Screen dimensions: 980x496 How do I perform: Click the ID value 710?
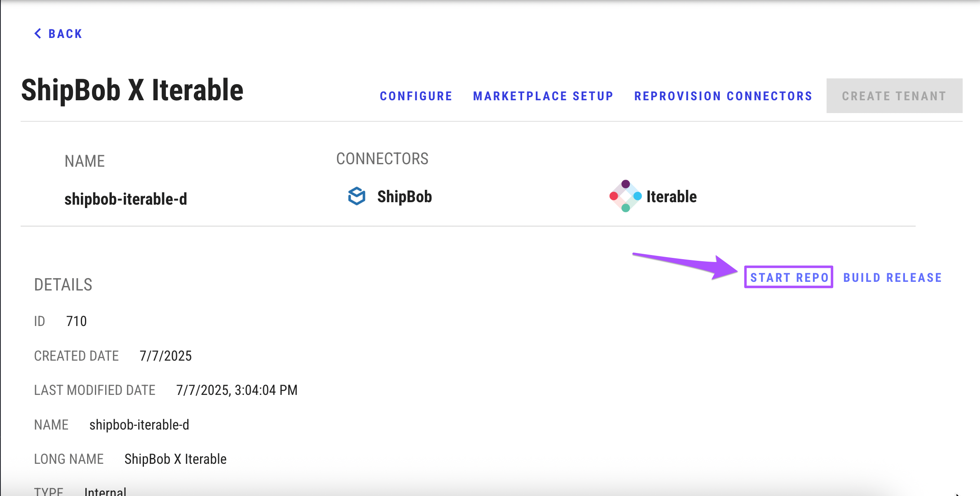click(x=76, y=321)
